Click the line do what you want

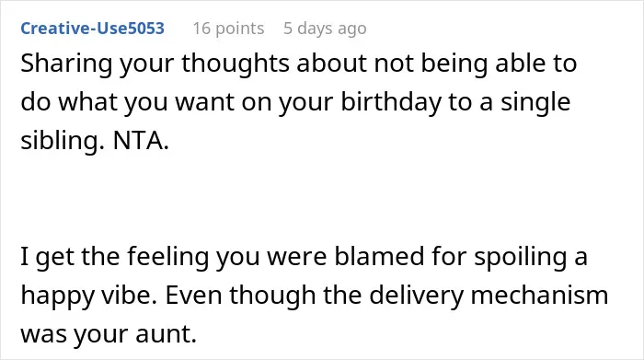click(295, 102)
